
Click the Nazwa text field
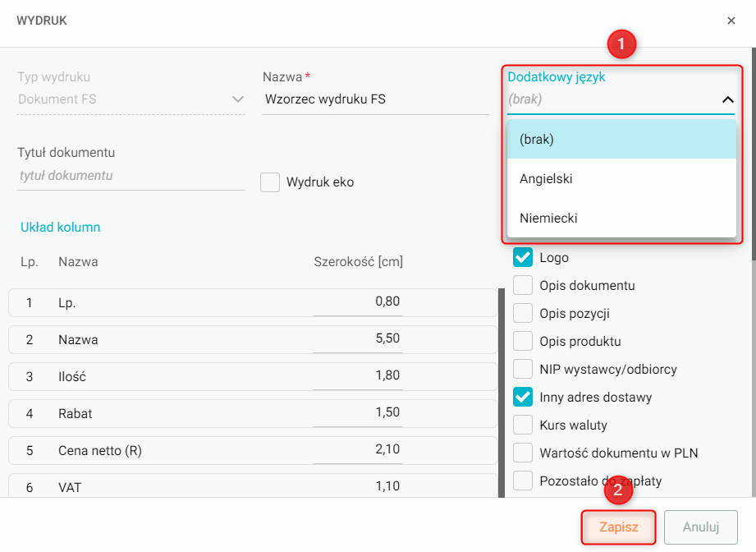point(375,99)
